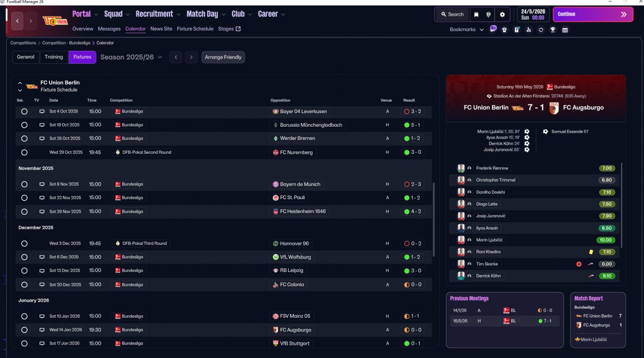Select the FC St. Pauli fixture radio button
The width and height of the screenshot is (644, 358).
(24, 198)
